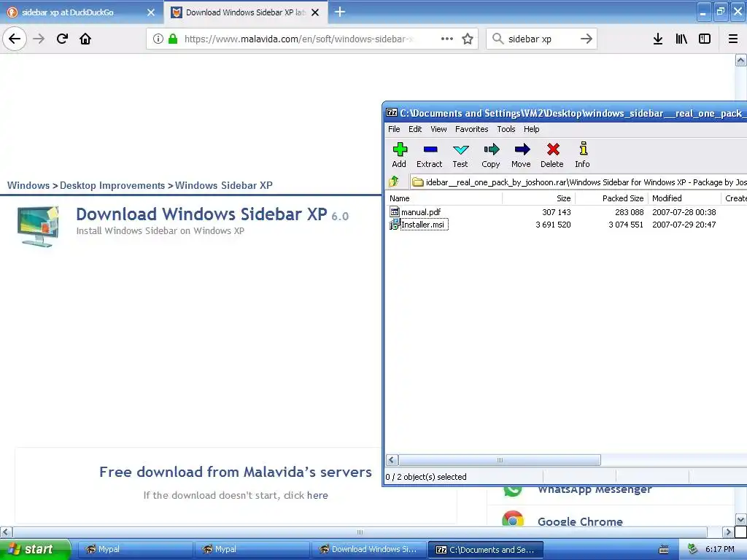Click the Windows Sidebar XP product thumbnail
The height and width of the screenshot is (560, 747).
(x=38, y=226)
